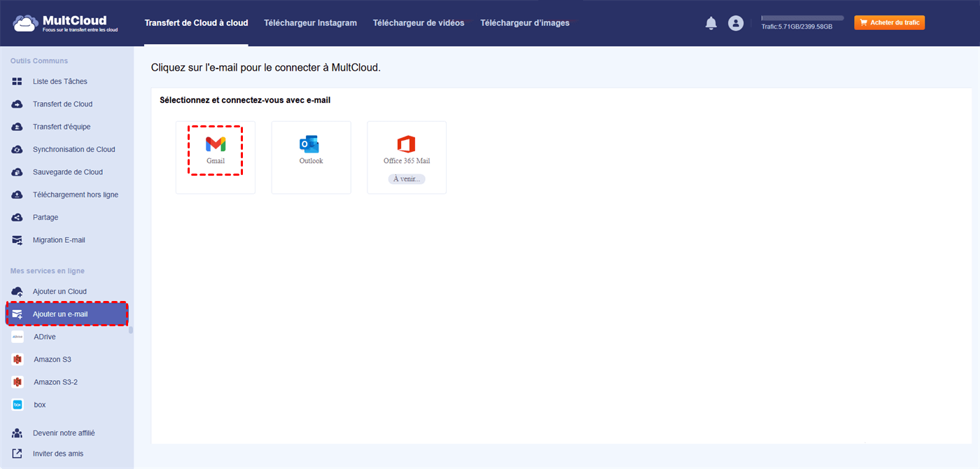
Task: Click the Inviter des amis icon
Action: (17, 454)
